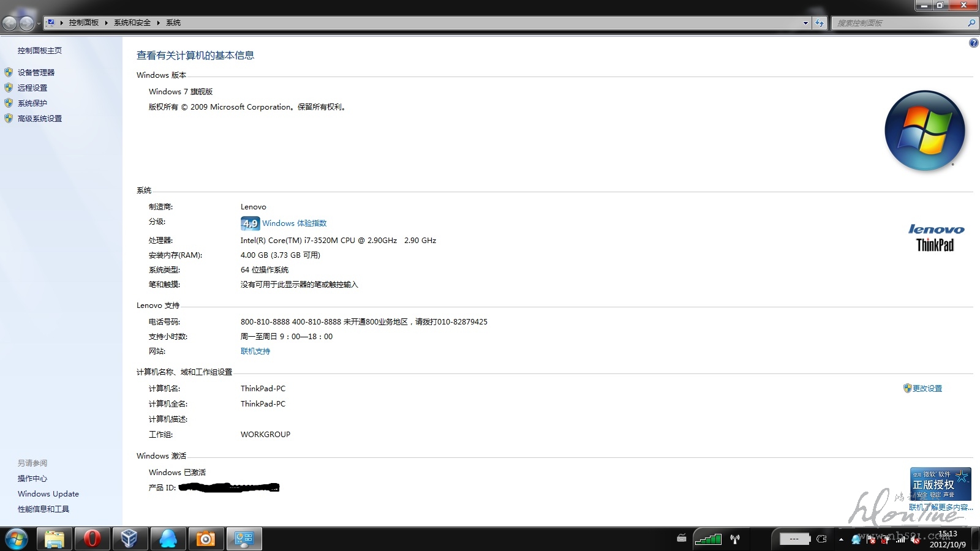This screenshot has height=551, width=980.
Task: Click the shield icon beside 设备管理器
Action: click(9, 72)
